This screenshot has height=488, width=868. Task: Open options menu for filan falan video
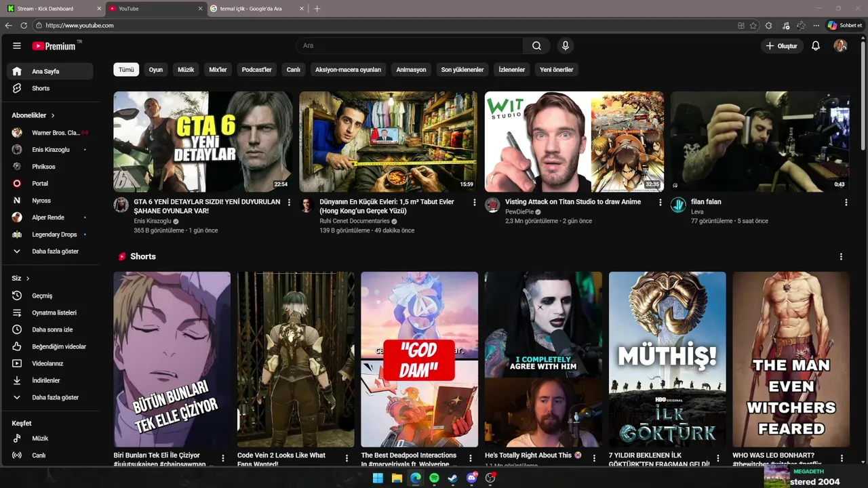coord(846,203)
